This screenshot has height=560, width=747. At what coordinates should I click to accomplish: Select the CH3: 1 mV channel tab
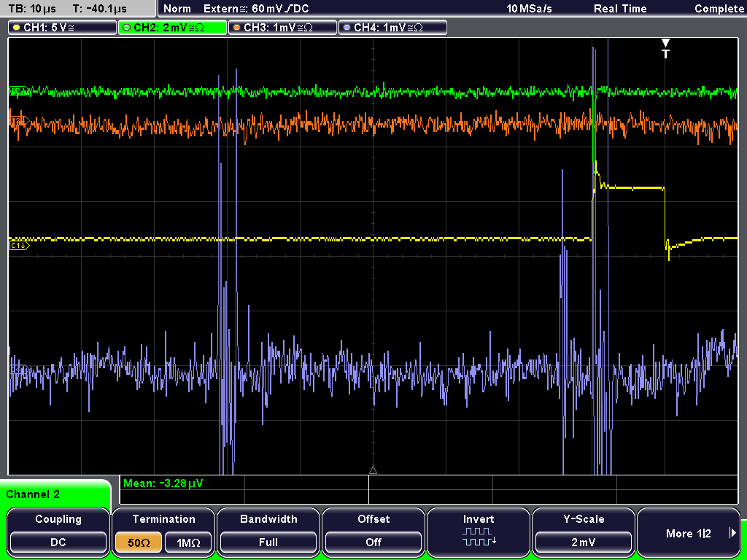[282, 27]
